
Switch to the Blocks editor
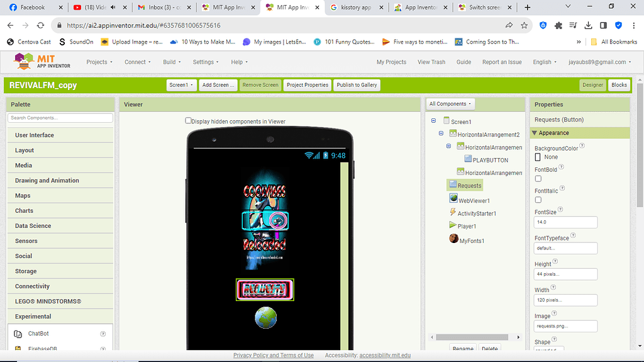pos(619,85)
